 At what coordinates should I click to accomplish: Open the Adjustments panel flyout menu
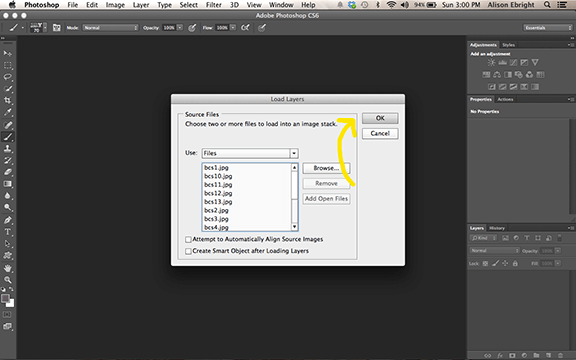point(570,45)
